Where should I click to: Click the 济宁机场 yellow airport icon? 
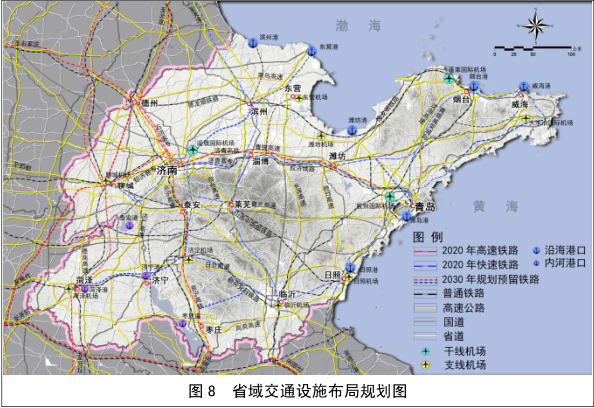tap(189, 259)
